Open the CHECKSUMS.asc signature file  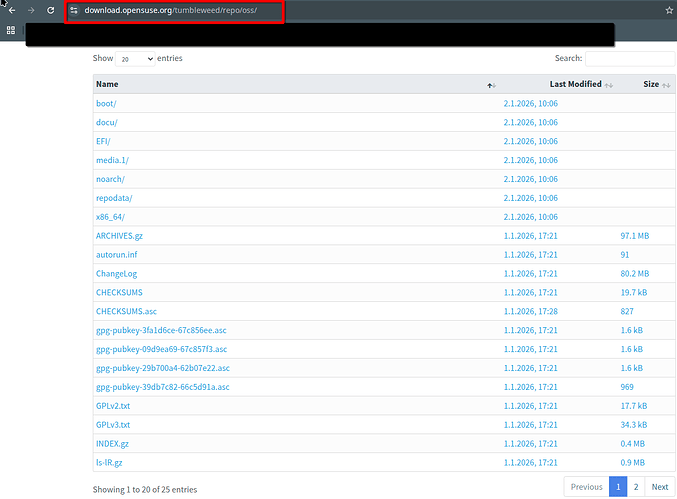[x=126, y=311]
